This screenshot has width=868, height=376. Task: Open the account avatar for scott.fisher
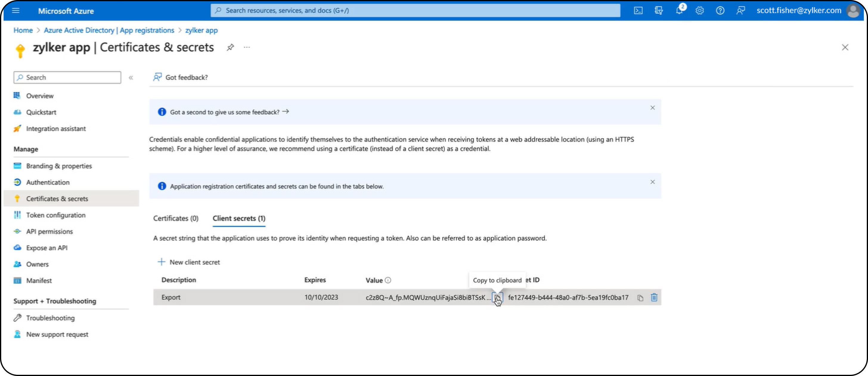coord(853,11)
